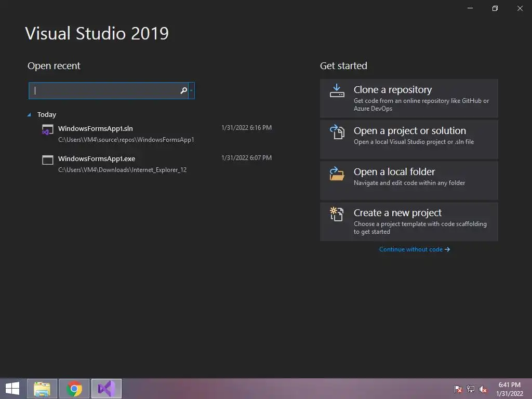This screenshot has height=399, width=532.
Task: Open the taskbar clock showing 6:41 PM
Action: (x=509, y=389)
